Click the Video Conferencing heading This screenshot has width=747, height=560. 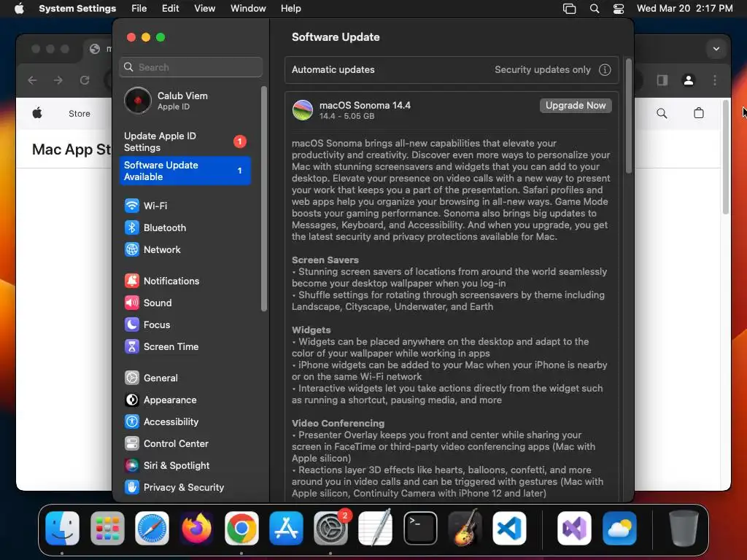(338, 424)
